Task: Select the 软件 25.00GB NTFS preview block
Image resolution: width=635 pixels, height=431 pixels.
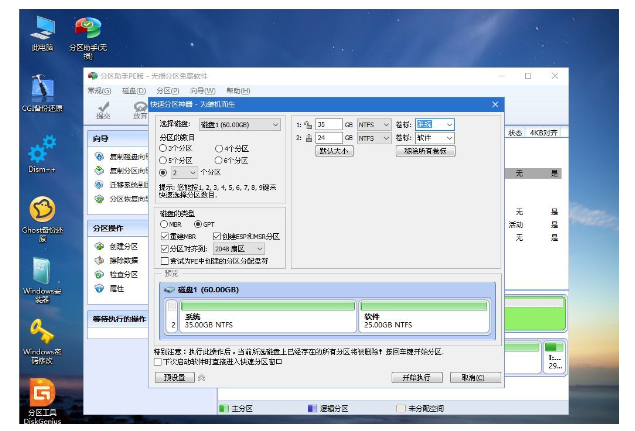Action: [x=424, y=316]
